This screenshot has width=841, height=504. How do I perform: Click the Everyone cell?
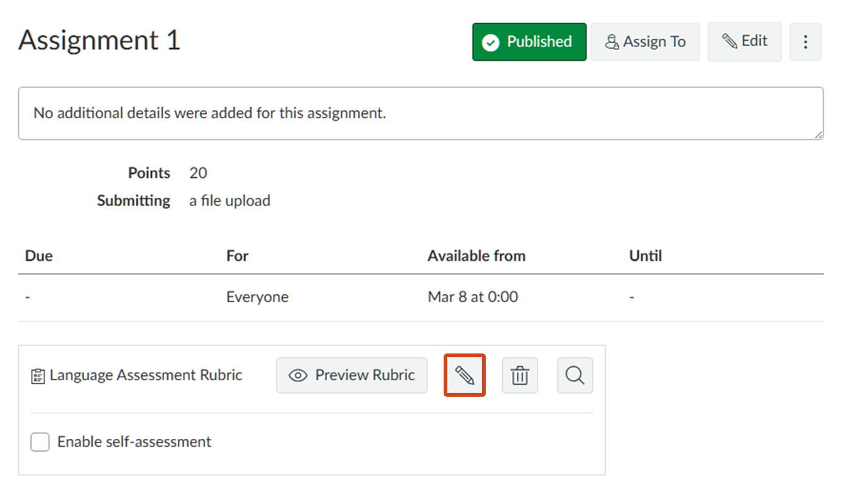click(257, 297)
